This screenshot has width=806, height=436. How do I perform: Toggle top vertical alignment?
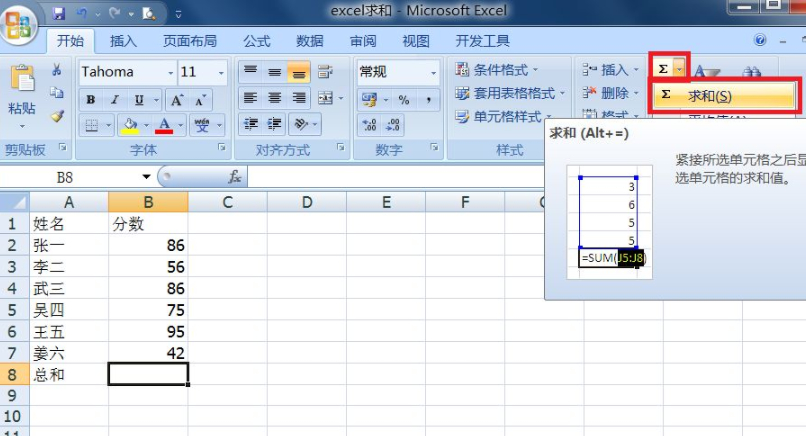[x=250, y=71]
